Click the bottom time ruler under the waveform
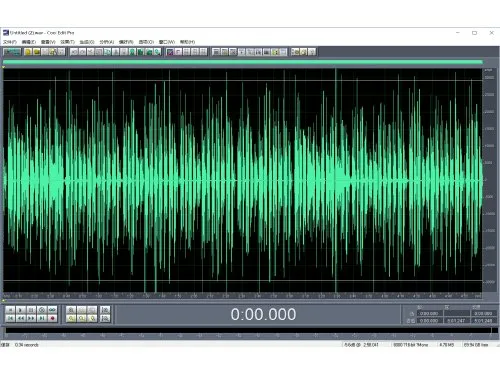500x375 pixels. (243, 296)
